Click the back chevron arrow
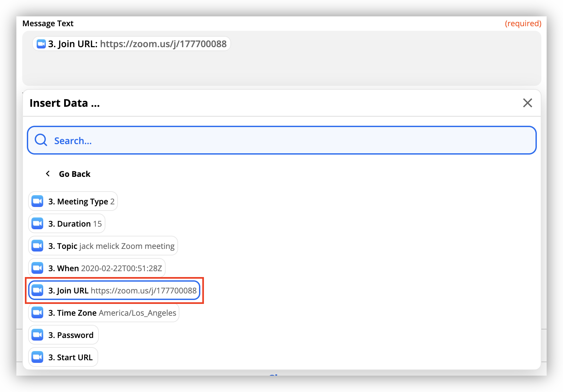 (x=48, y=174)
